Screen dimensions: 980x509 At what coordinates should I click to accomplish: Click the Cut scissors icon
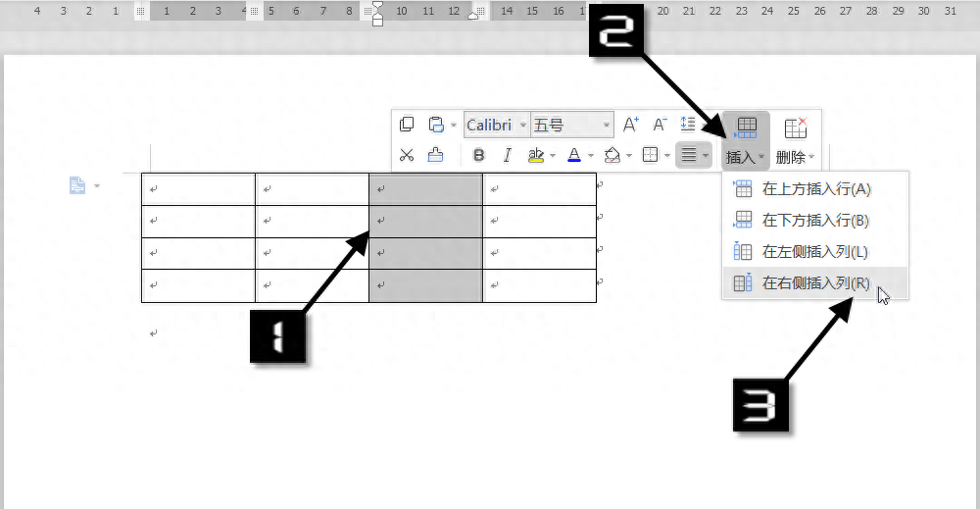(407, 155)
